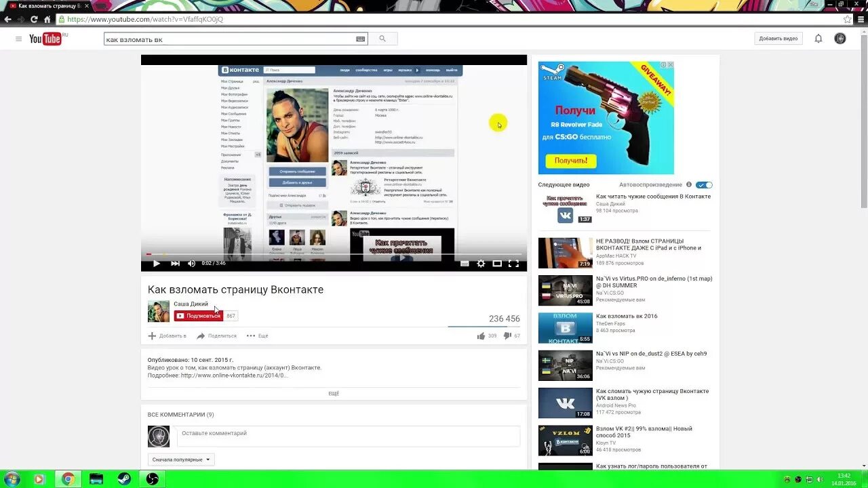Open the Ещё more actions menu
The image size is (868, 488).
(x=258, y=335)
